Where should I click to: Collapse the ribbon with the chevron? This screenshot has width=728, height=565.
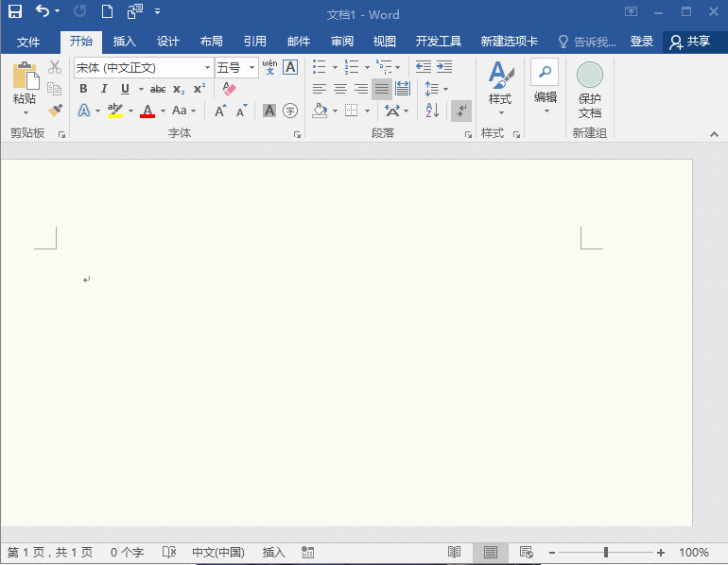[714, 134]
